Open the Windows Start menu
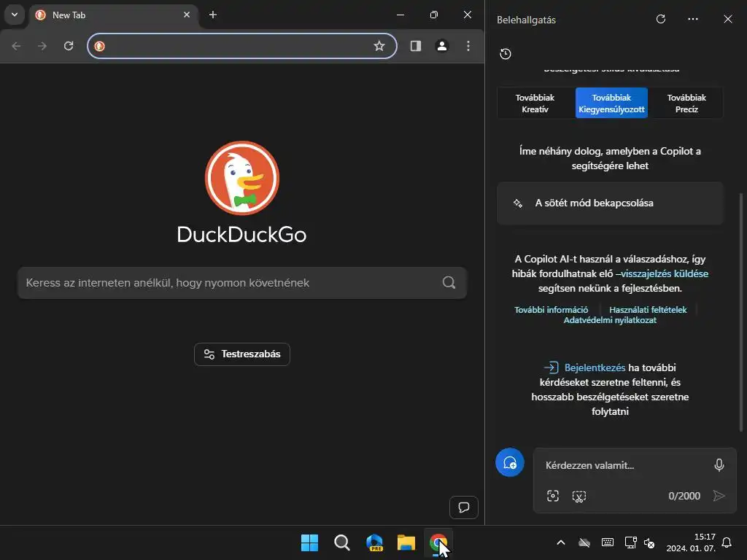The image size is (747, 560). (x=309, y=542)
